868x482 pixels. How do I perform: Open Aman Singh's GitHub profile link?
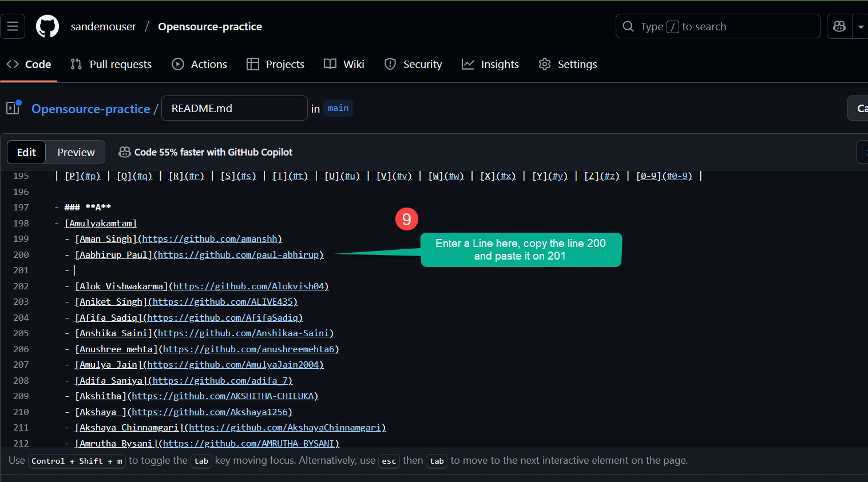click(210, 238)
